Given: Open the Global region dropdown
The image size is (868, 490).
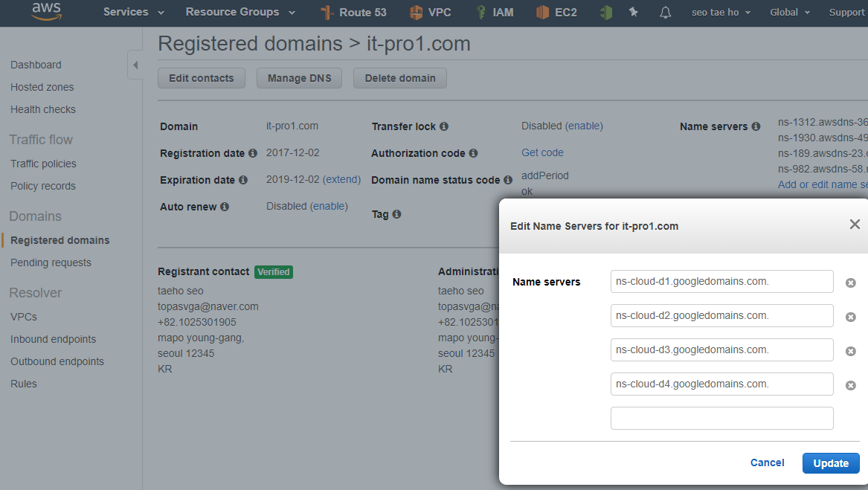Looking at the screenshot, I should [789, 12].
